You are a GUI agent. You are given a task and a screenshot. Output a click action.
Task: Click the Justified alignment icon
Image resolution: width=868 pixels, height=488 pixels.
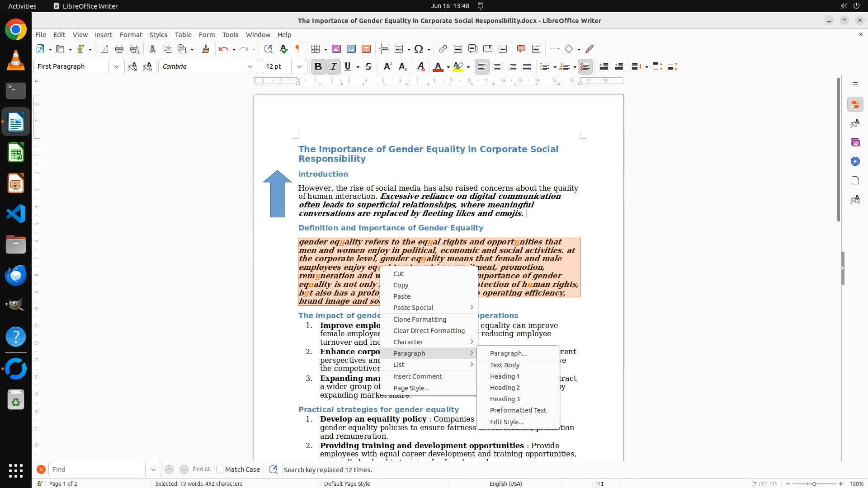tap(527, 67)
